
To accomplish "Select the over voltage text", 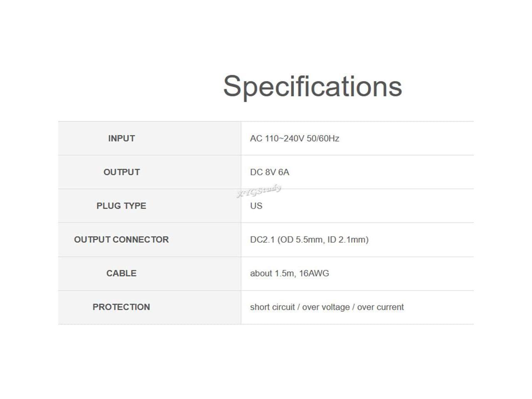I will pyautogui.click(x=326, y=307).
